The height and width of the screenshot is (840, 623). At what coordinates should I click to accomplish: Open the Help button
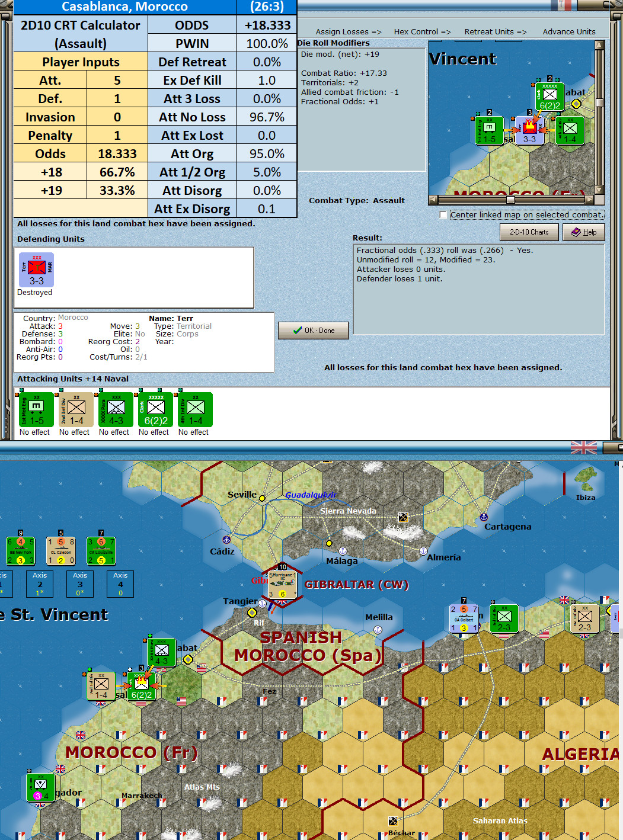pyautogui.click(x=584, y=232)
